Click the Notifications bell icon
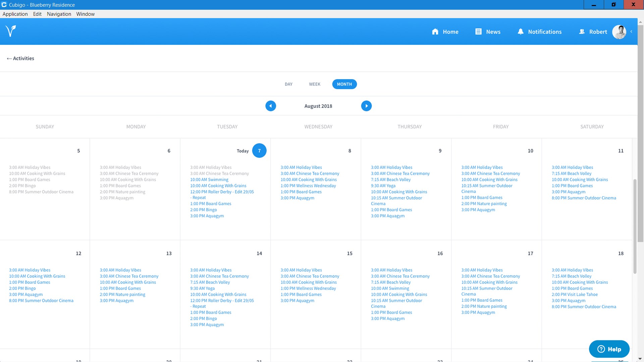644x362 pixels. pos(520,32)
